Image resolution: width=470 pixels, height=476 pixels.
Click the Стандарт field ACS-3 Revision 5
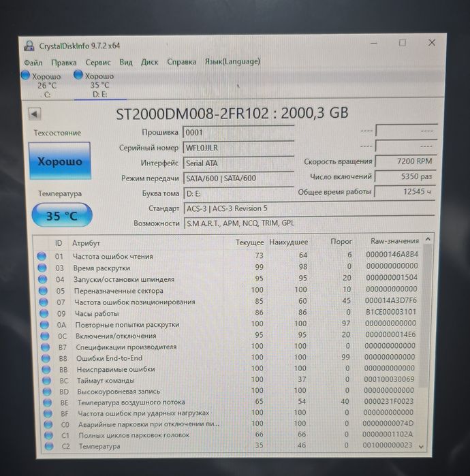[x=309, y=208]
